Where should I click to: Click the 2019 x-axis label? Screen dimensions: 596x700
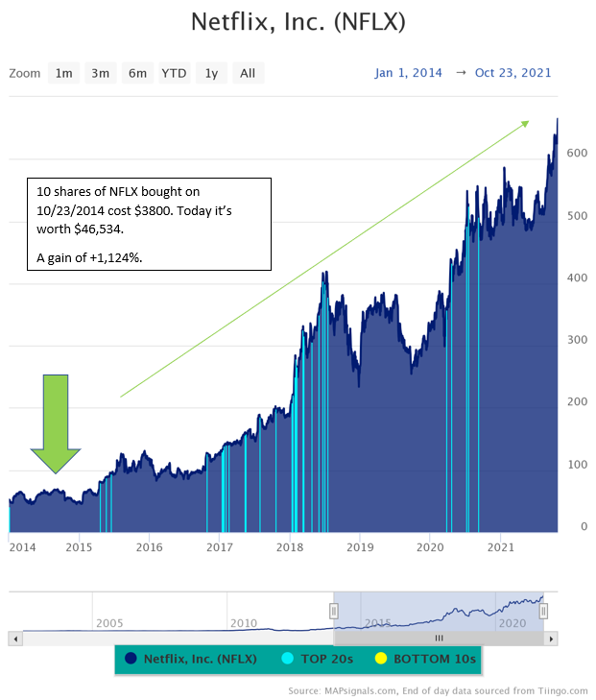[x=360, y=547]
